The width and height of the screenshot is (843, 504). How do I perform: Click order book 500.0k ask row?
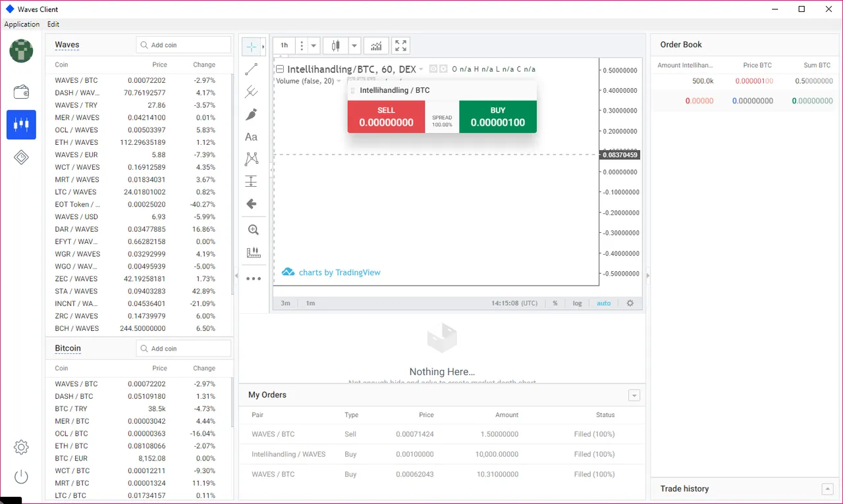pyautogui.click(x=746, y=81)
